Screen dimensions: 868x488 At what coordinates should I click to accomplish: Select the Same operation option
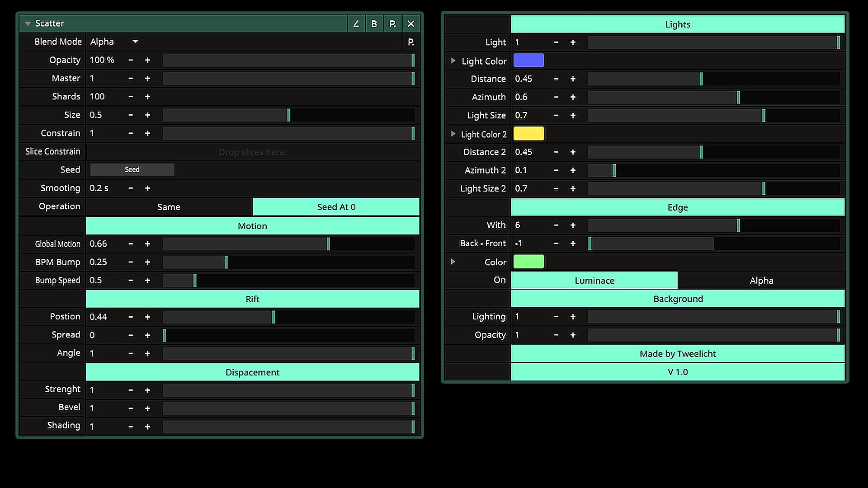pyautogui.click(x=169, y=207)
